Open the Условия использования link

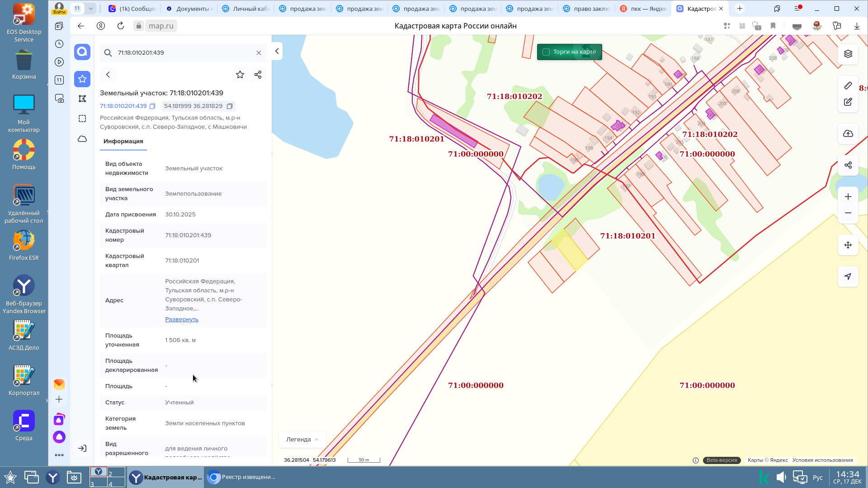[822, 460]
